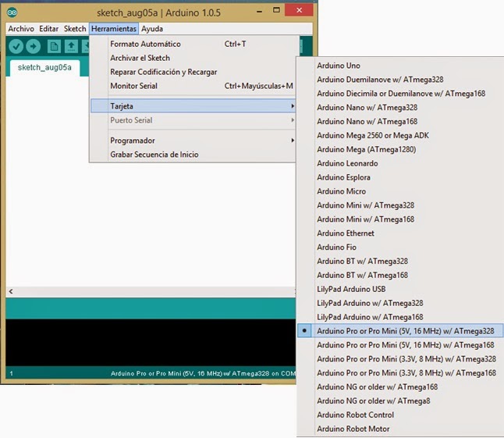Select Arduino Esplora board
The width and height of the screenshot is (504, 438).
(400, 177)
